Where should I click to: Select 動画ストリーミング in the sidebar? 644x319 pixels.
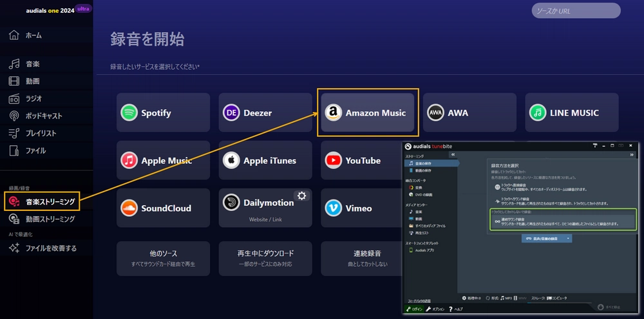pos(42,219)
